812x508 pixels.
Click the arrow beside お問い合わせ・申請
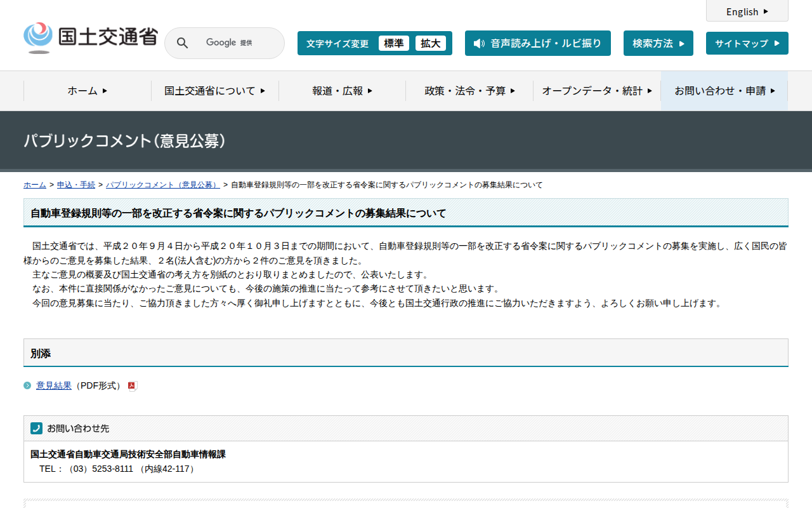click(x=773, y=91)
